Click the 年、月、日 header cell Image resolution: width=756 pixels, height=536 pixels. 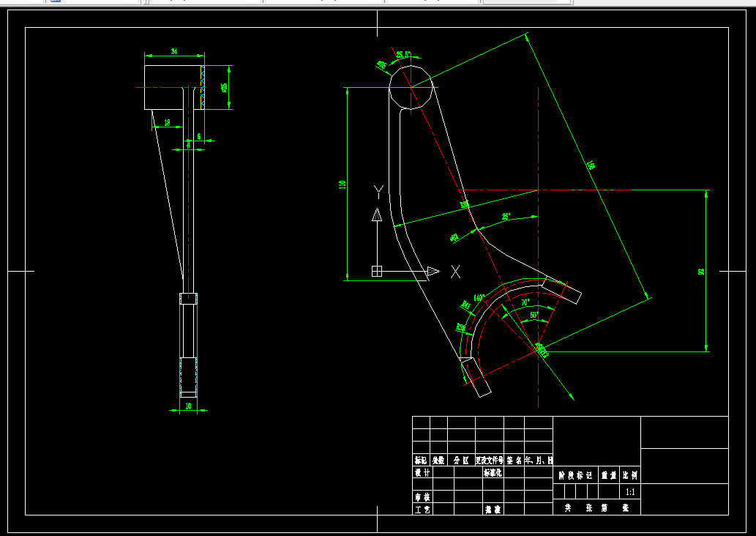[539, 461]
